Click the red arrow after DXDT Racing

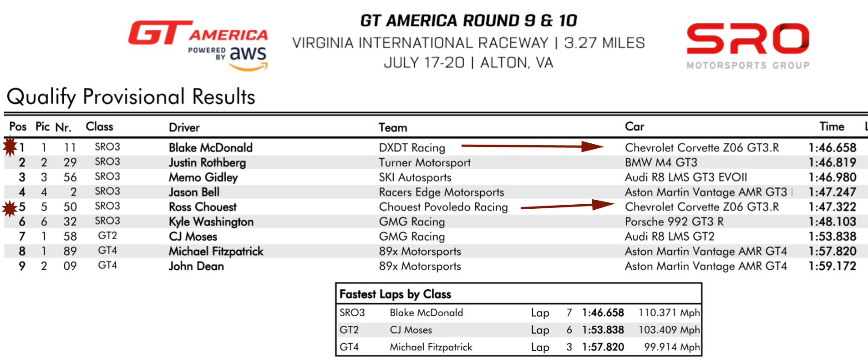click(532, 146)
